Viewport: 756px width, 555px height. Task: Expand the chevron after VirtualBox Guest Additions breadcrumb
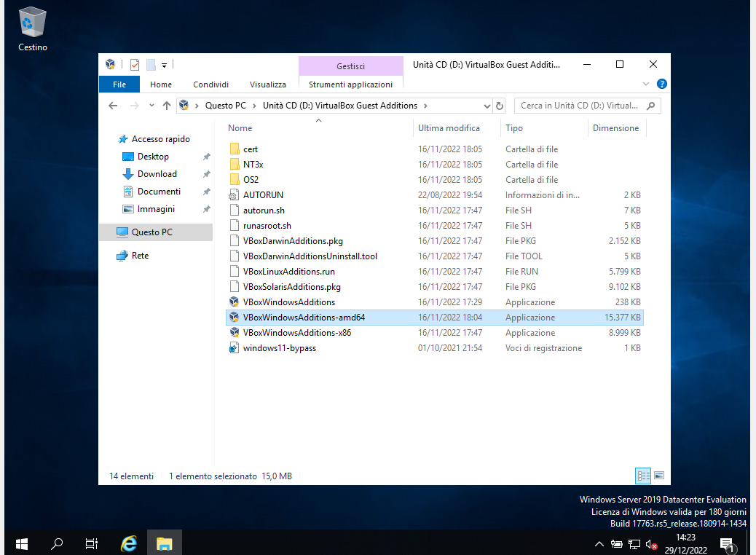coord(425,106)
